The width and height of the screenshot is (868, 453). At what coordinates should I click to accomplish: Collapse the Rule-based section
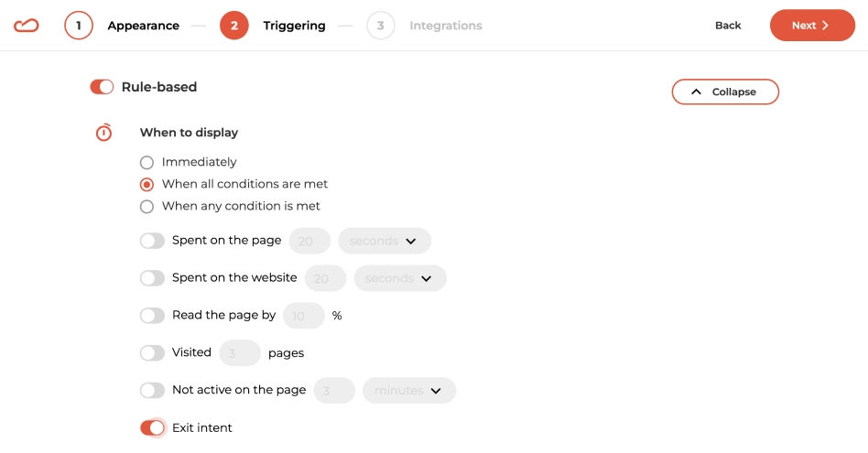pyautogui.click(x=725, y=92)
